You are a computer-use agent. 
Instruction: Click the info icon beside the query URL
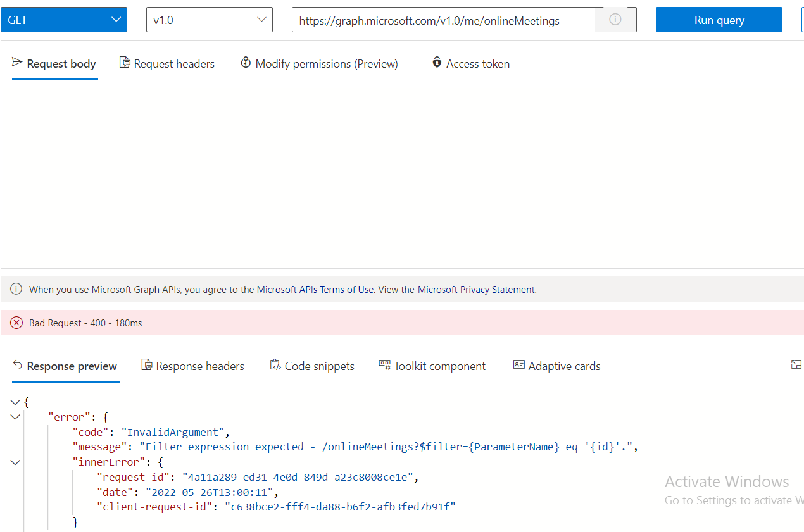(615, 20)
